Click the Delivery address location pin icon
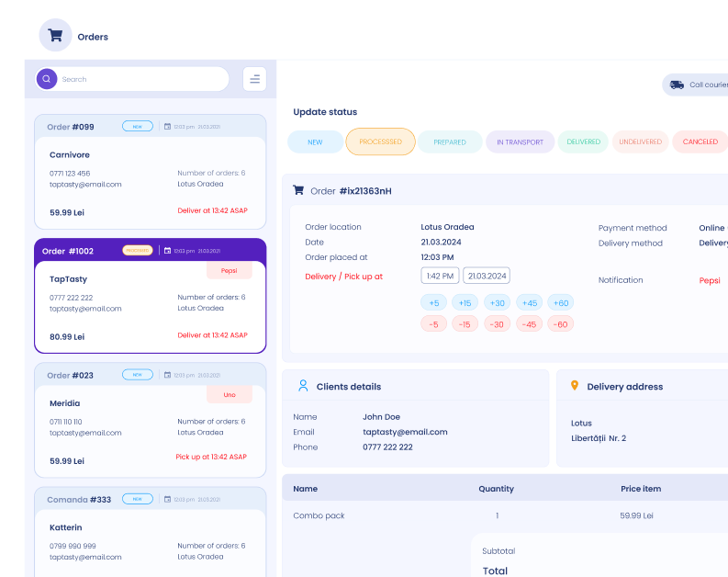Screen dimensions: 728x577 click(575, 386)
